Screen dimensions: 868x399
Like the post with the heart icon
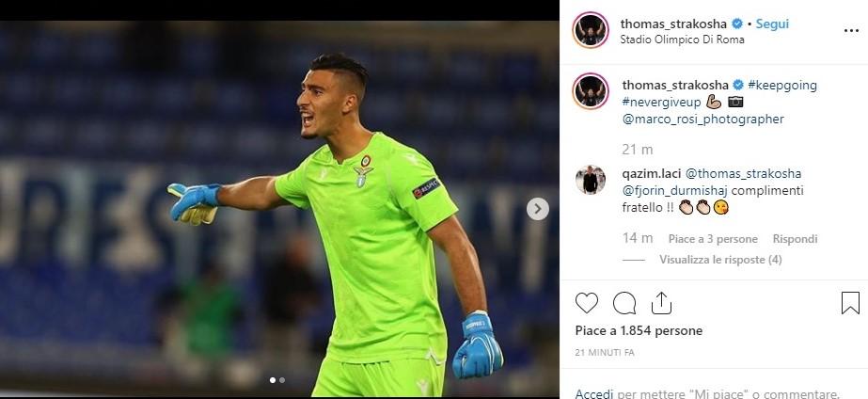586,303
